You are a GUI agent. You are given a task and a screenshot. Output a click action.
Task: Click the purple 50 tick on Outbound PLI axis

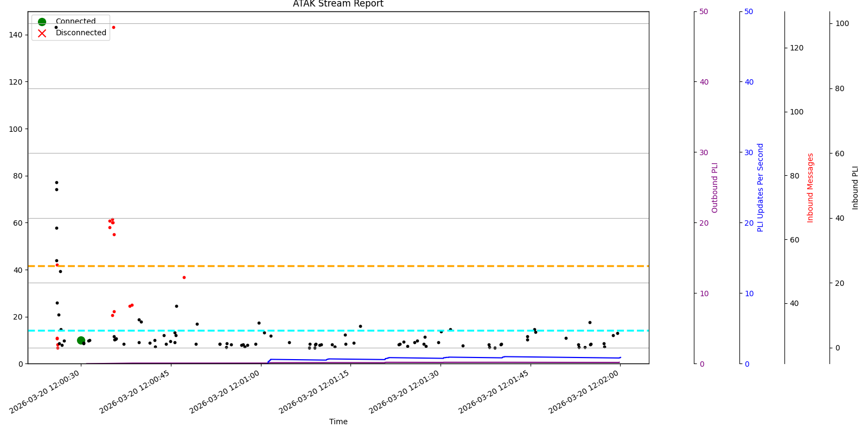704,11
